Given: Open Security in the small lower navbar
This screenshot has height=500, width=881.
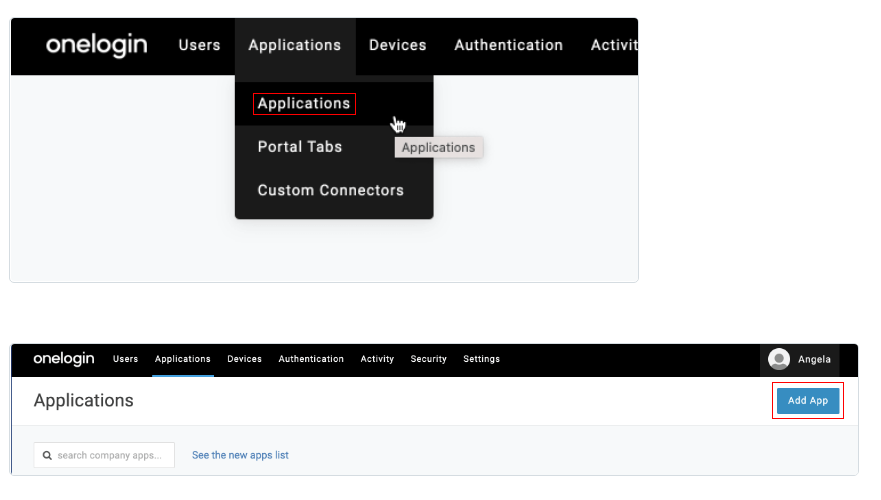Looking at the screenshot, I should pyautogui.click(x=428, y=359).
